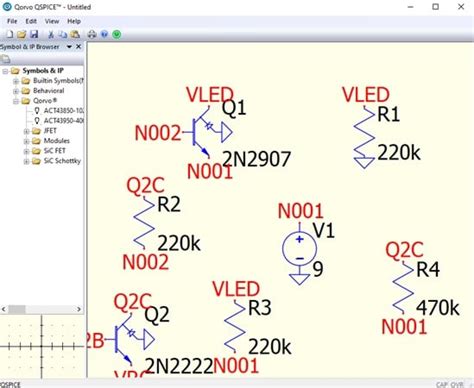Select the R2 resistor symbol
The image size is (474, 388).
(144, 223)
